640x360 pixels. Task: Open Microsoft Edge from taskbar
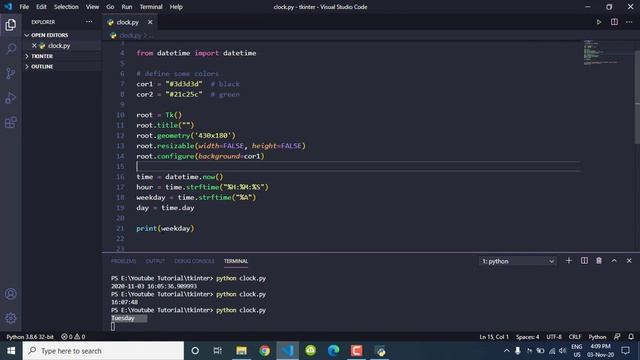[x=333, y=351]
